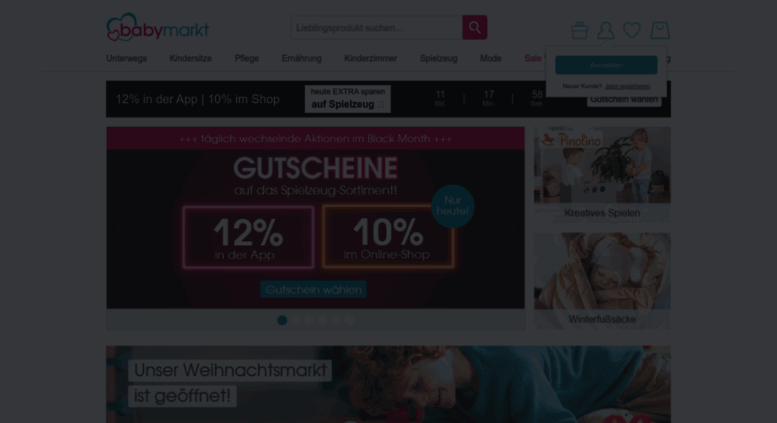Open the Sale category menu
777x423 pixels.
(533, 58)
